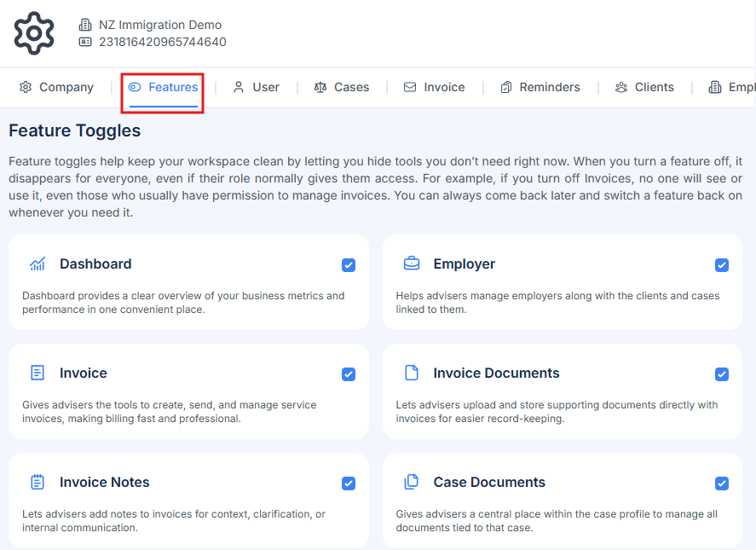Image resolution: width=756 pixels, height=550 pixels.
Task: Click the Invoice Documents file icon
Action: click(412, 373)
